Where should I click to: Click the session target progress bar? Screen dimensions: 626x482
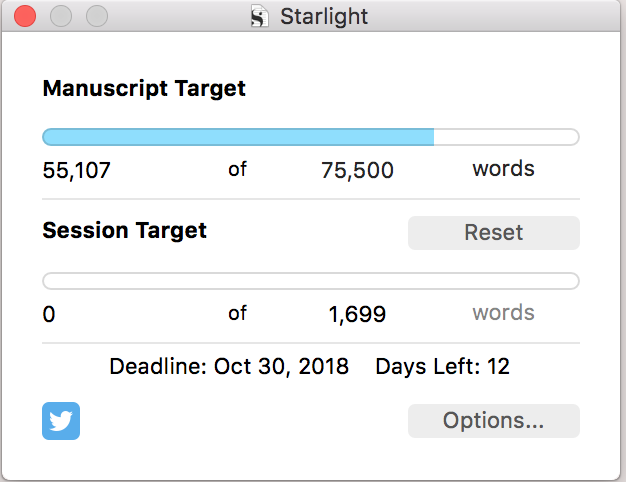click(x=310, y=281)
